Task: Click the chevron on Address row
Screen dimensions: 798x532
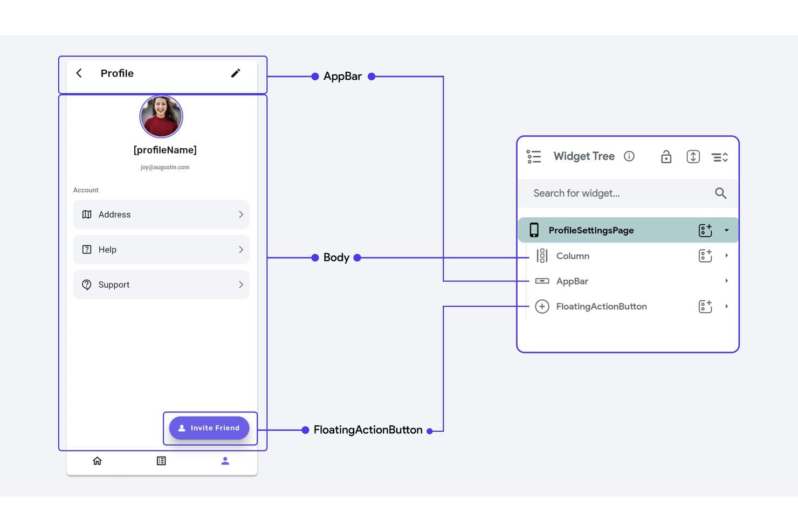Action: [241, 215]
